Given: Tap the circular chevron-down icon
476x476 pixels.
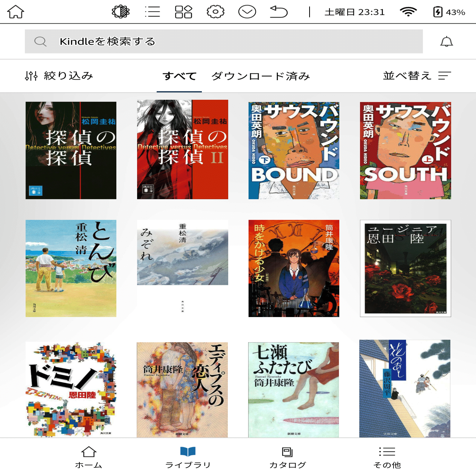Looking at the screenshot, I should pos(247,12).
